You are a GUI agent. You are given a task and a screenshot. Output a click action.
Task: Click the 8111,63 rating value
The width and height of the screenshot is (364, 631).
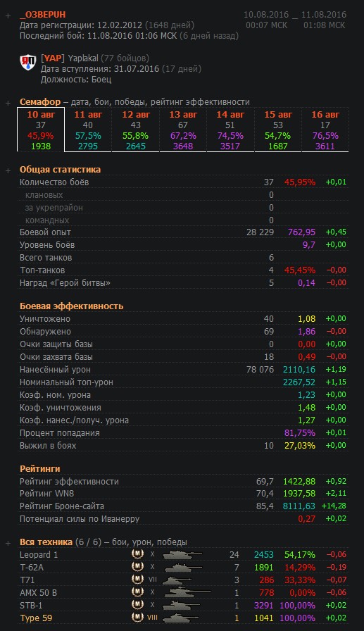point(299,506)
